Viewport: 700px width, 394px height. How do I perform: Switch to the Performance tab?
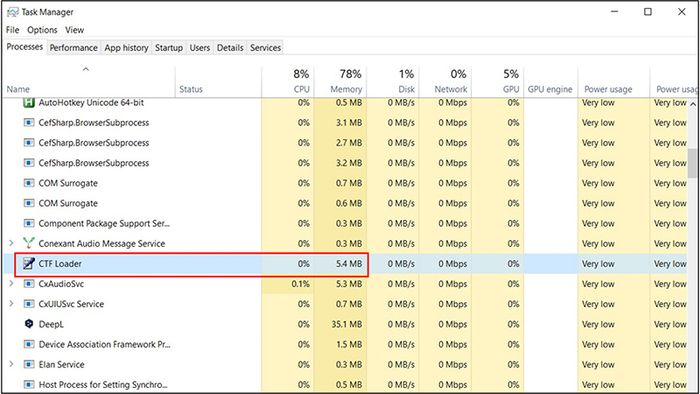tap(73, 48)
